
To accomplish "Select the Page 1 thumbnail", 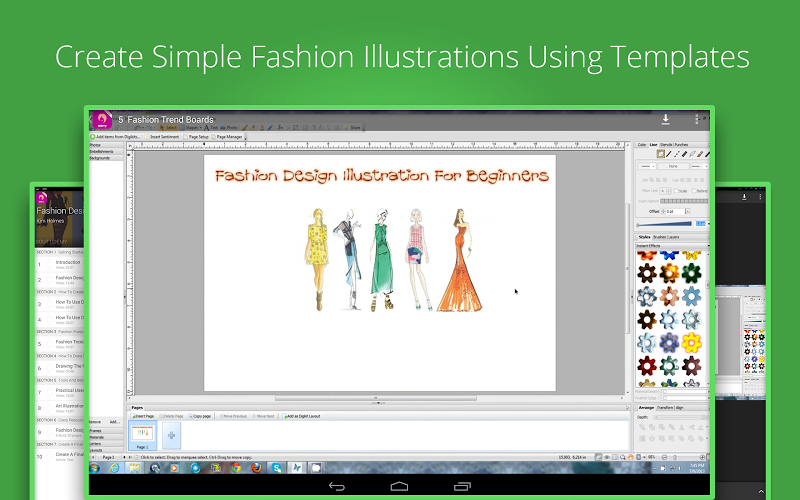I will (x=144, y=434).
